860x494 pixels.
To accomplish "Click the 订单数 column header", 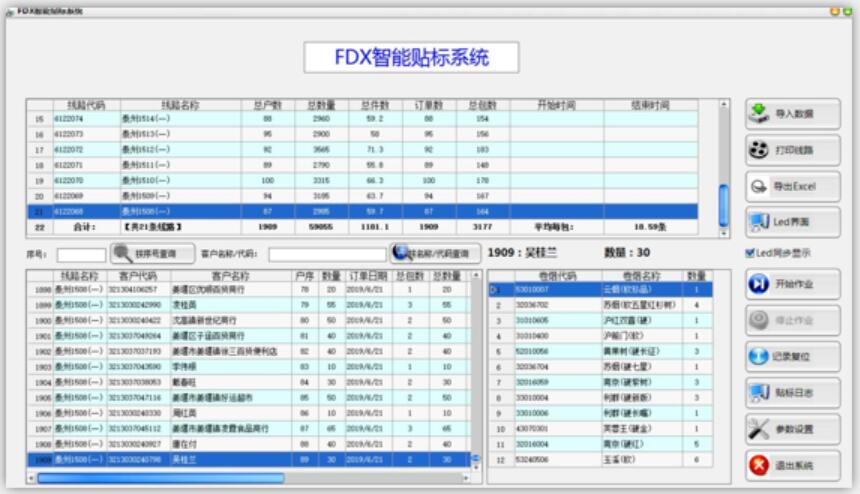I will (x=429, y=105).
